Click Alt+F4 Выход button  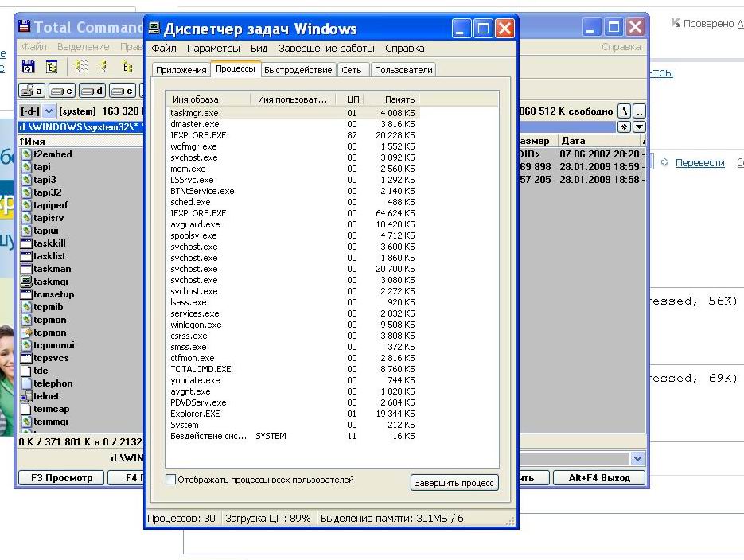(x=599, y=478)
